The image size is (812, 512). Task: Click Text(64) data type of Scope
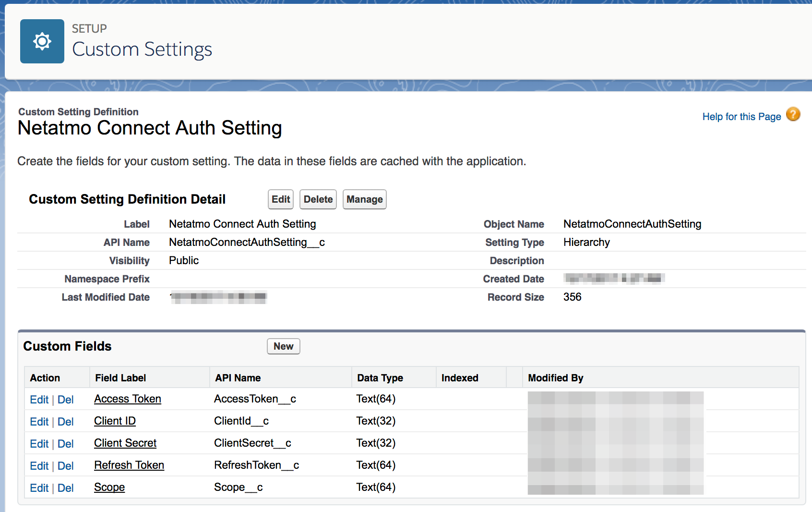tap(376, 488)
